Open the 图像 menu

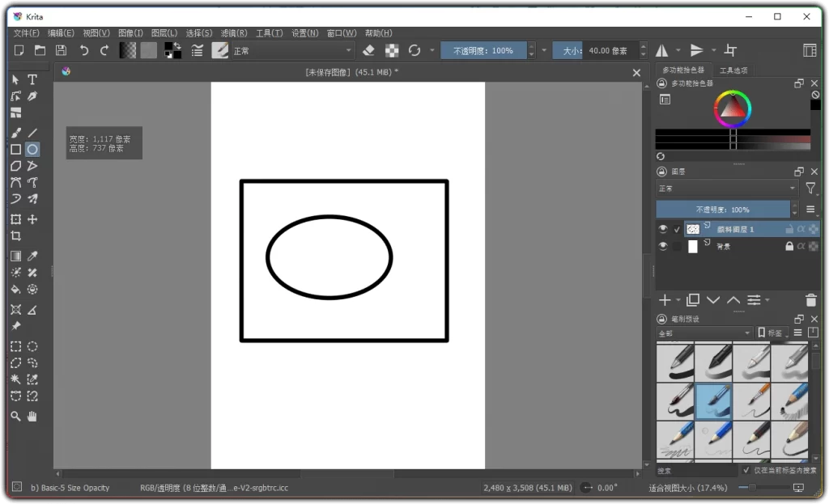(x=130, y=33)
